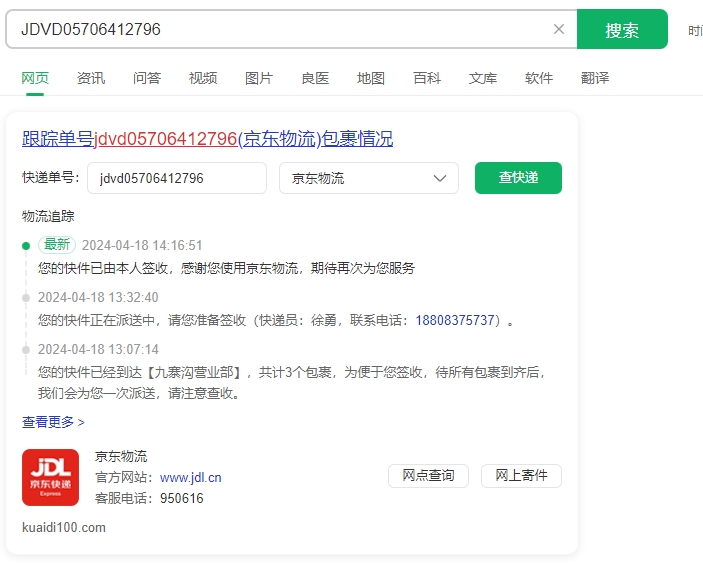Select timestamp 2024-04-18 13:07:14

(98, 349)
